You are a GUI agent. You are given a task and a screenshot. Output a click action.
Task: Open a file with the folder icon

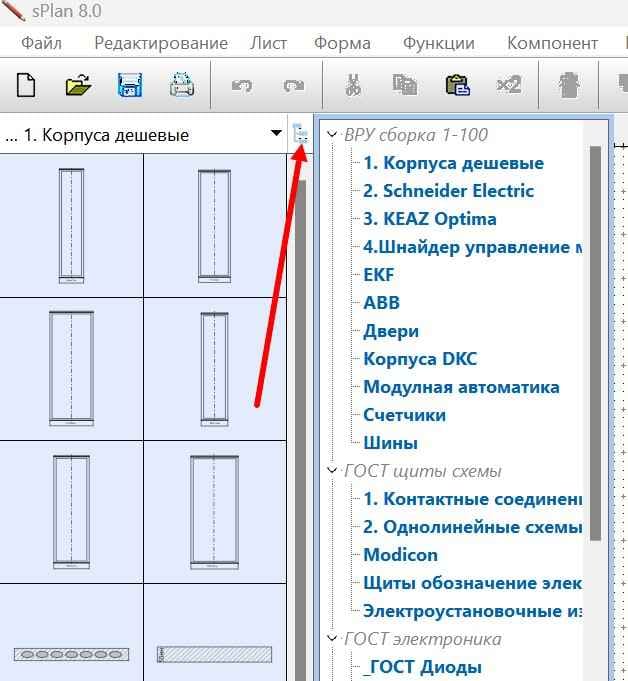[x=78, y=85]
